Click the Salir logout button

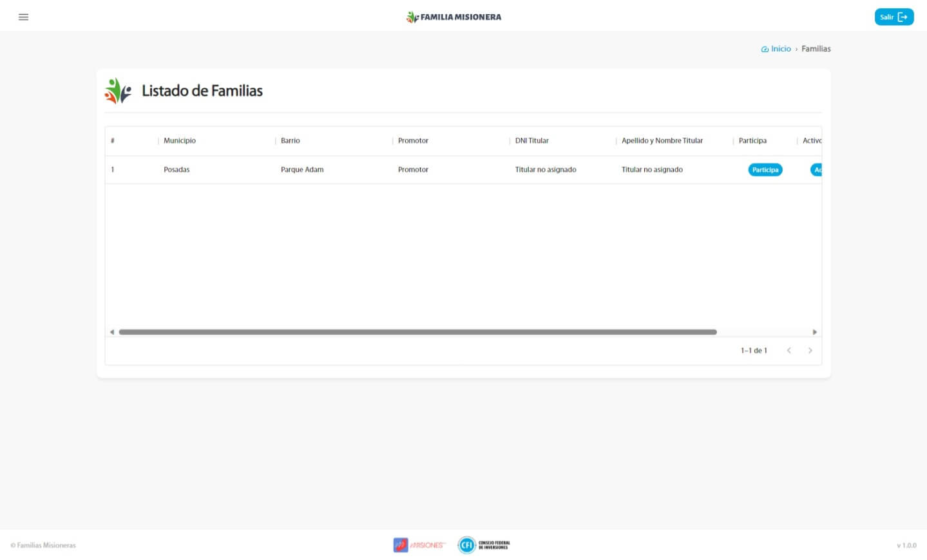pos(894,17)
